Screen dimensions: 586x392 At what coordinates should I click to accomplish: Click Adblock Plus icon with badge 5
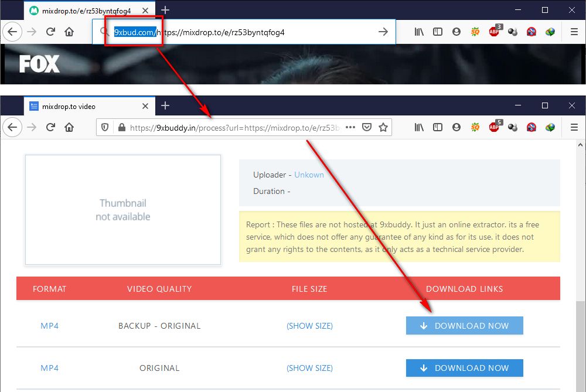tap(495, 127)
